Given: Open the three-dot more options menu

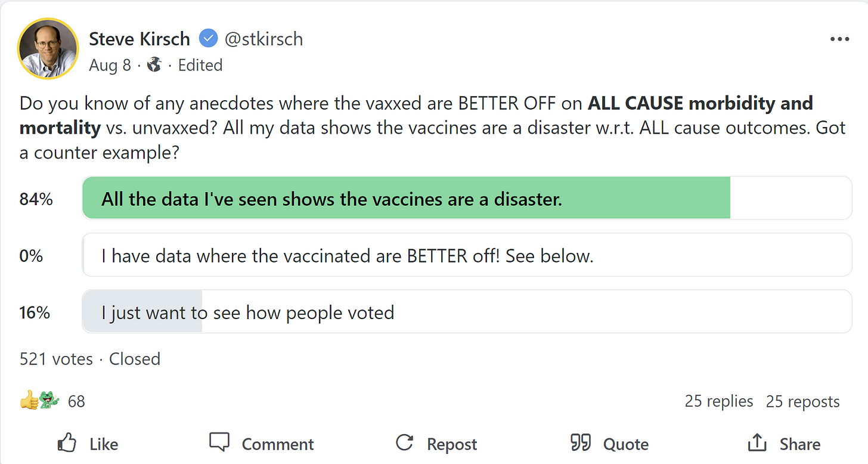Looking at the screenshot, I should [x=839, y=39].
